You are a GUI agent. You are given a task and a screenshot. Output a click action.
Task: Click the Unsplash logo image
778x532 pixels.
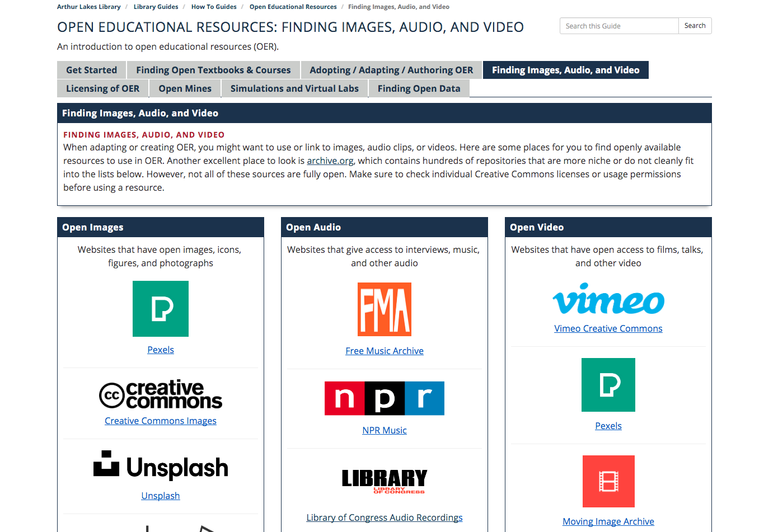point(161,465)
